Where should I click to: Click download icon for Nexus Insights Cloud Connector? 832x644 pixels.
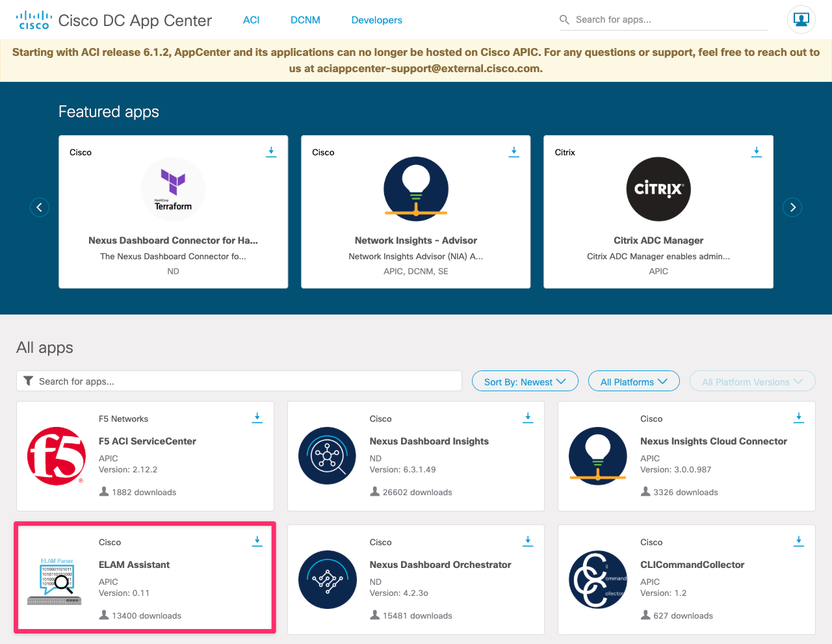click(799, 418)
